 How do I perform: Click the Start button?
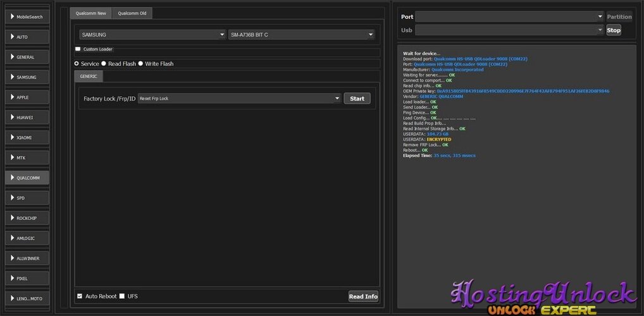357,99
